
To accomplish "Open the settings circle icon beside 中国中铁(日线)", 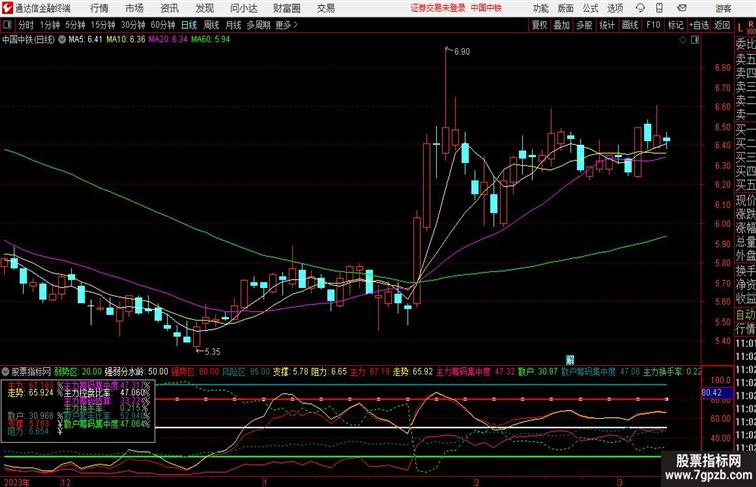I will pyautogui.click(x=62, y=40).
